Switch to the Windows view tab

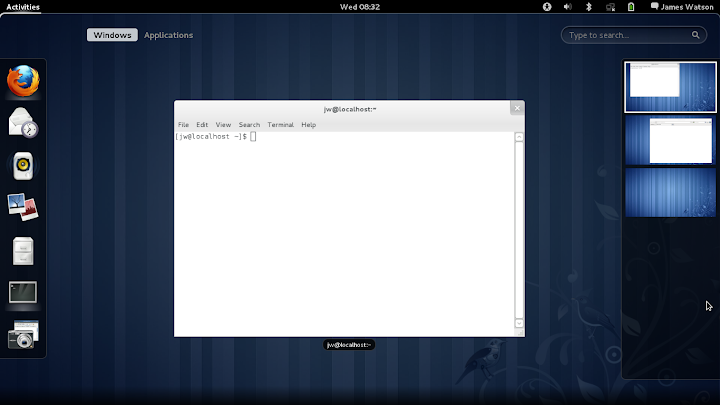coord(112,35)
